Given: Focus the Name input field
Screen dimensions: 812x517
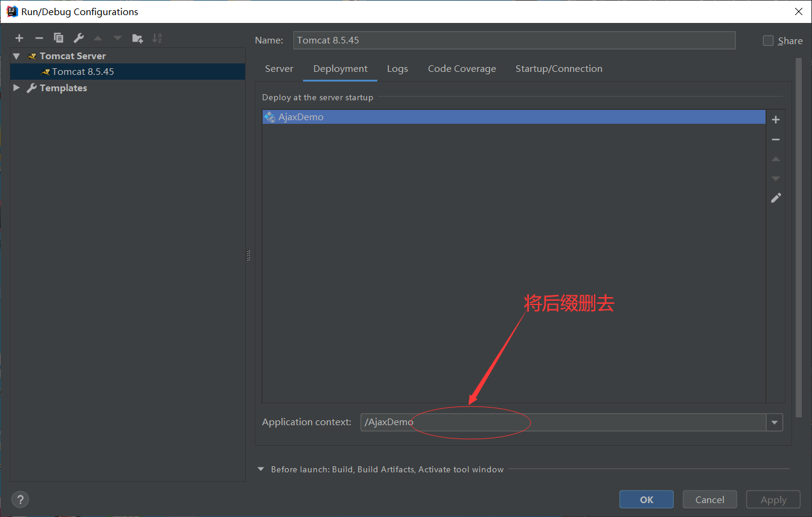Looking at the screenshot, I should tap(514, 40).
